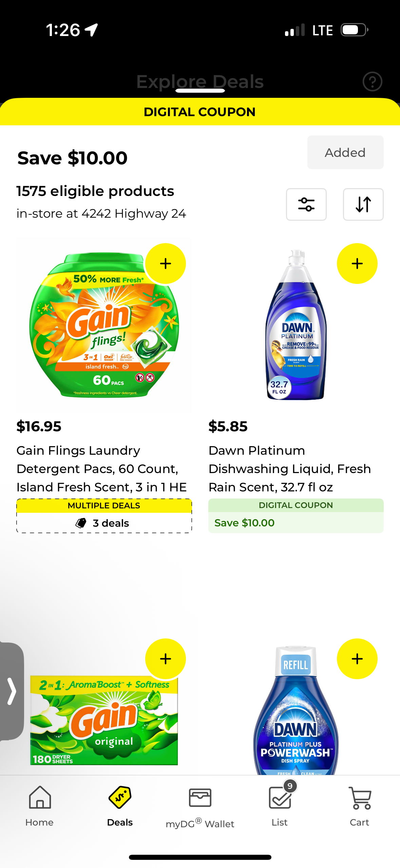Add Dawn Platinum Dishwashing Liquid with plus
The height and width of the screenshot is (868, 400).
pos(357,264)
